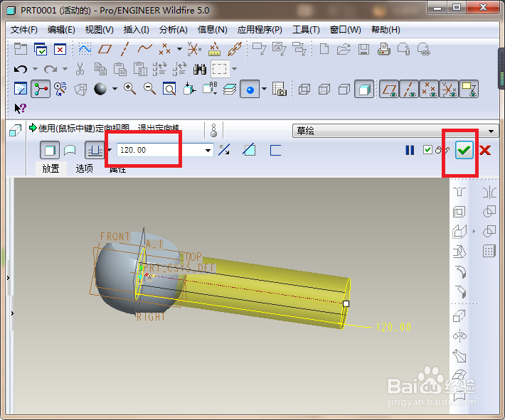Screen dimensions: 505x420
Task: Click the extrude depth drag handle square
Action: 346,303
